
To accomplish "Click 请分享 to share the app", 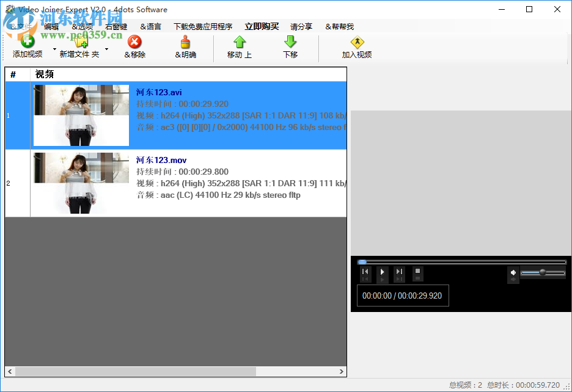I will [301, 26].
